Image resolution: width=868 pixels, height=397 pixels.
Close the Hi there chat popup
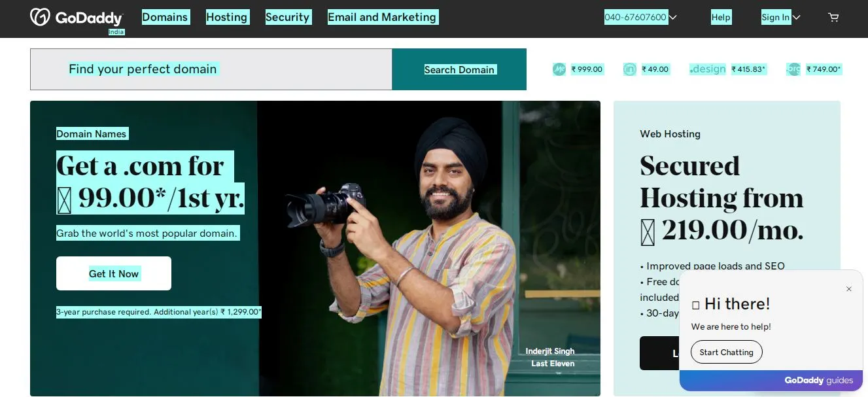pos(849,289)
